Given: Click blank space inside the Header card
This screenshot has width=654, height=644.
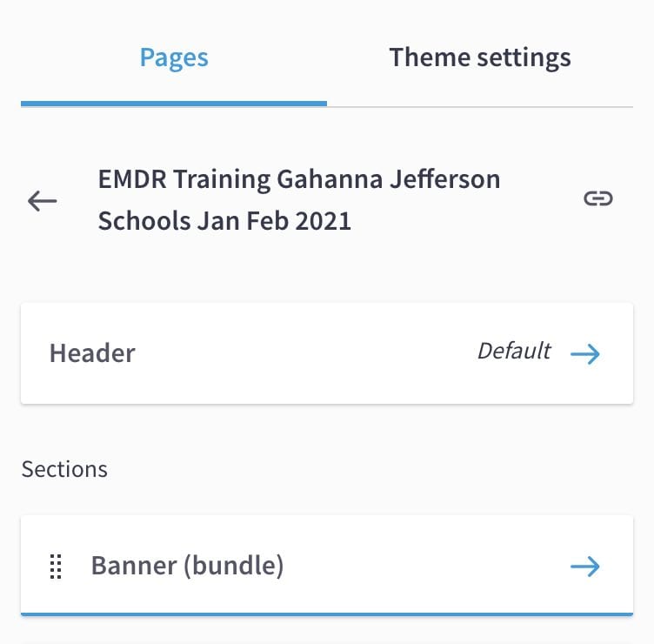Looking at the screenshot, I should click(304, 353).
